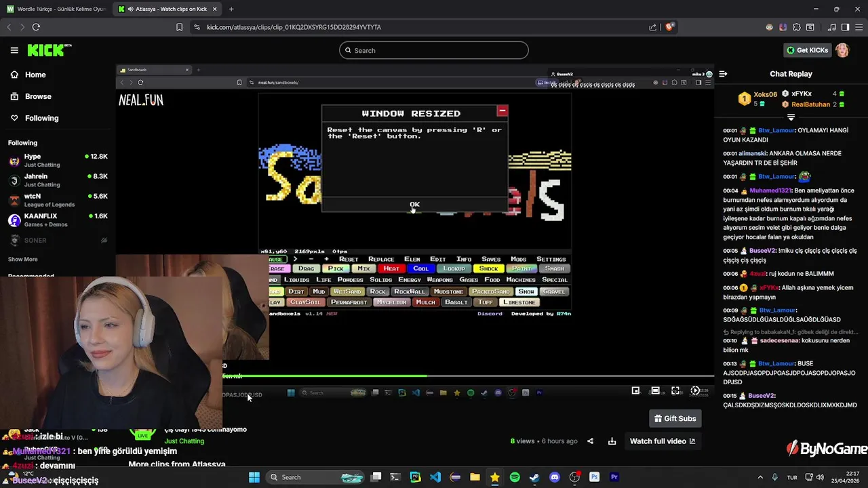The width and height of the screenshot is (868, 488).
Task: Switch to theater mode icon
Action: pos(655,390)
